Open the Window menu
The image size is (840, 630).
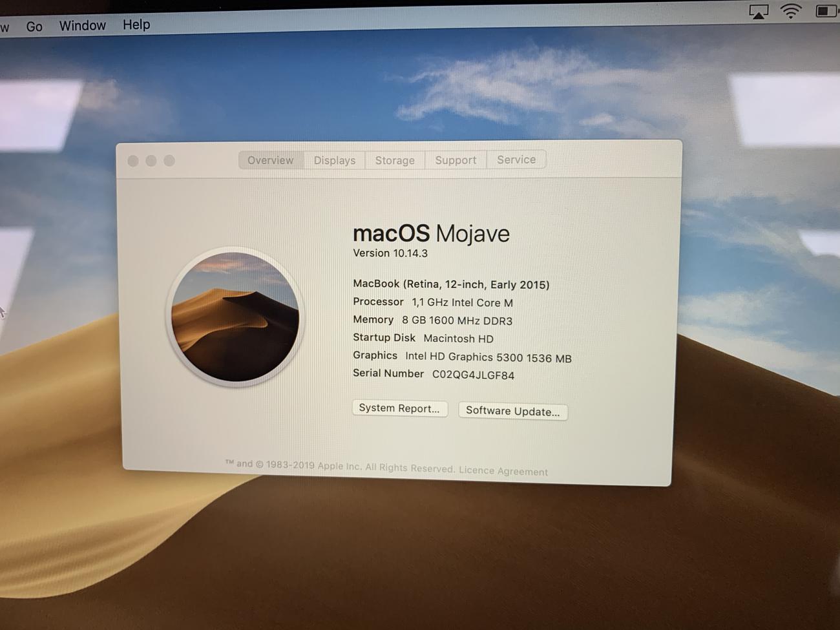pyautogui.click(x=83, y=25)
